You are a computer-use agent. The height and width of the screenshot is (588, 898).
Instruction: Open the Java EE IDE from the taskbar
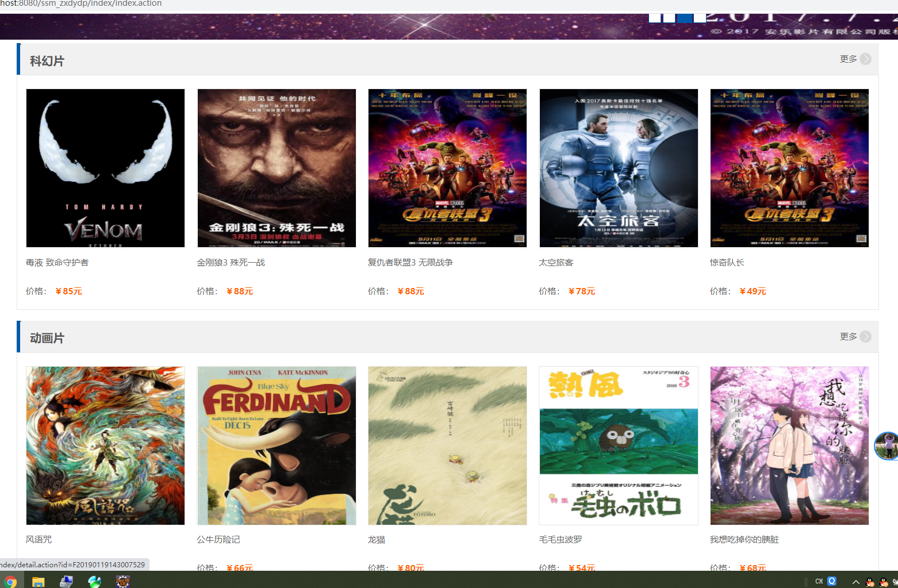pyautogui.click(x=122, y=582)
